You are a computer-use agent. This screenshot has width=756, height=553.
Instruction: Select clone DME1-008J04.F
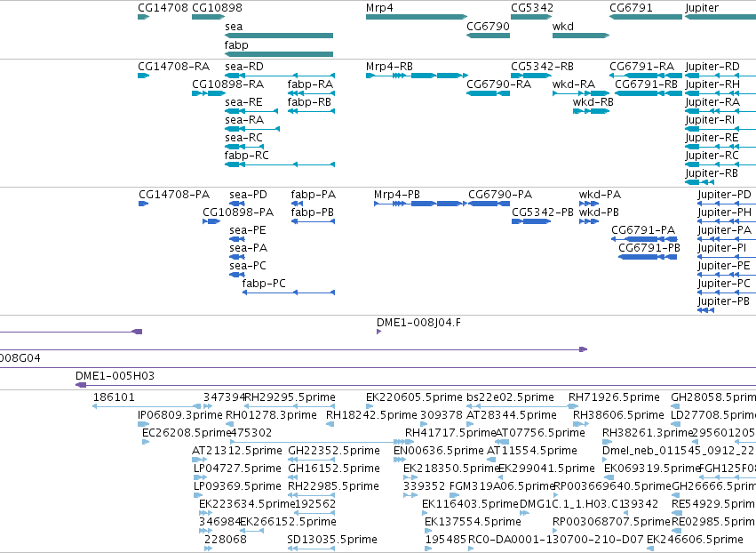coord(379,332)
